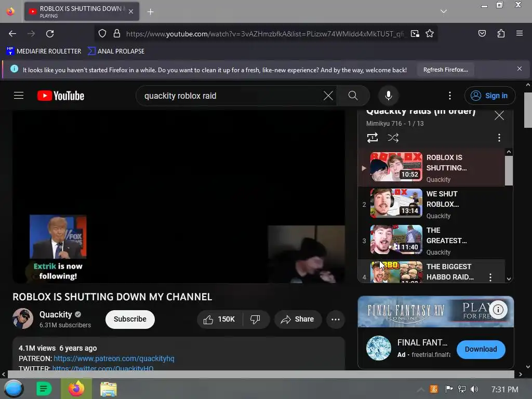Close the ROBLOX IS SHUTTING DOWN tab

coord(131,11)
